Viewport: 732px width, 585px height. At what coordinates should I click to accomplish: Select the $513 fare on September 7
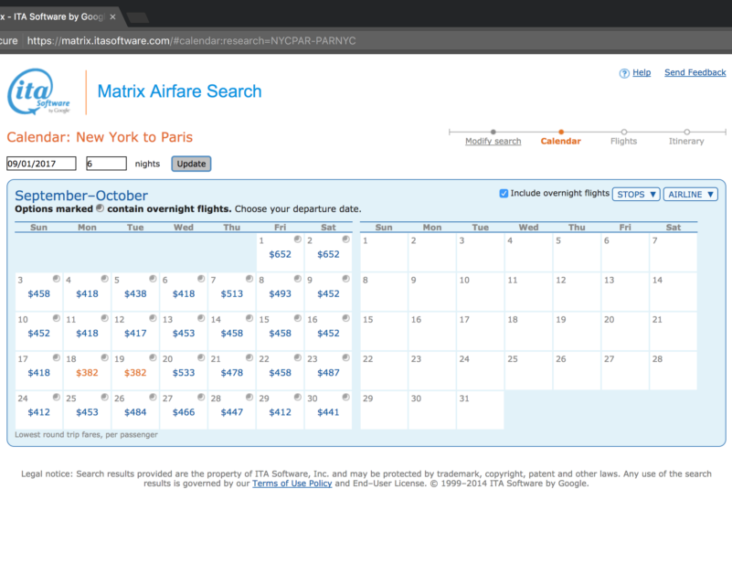(x=232, y=294)
